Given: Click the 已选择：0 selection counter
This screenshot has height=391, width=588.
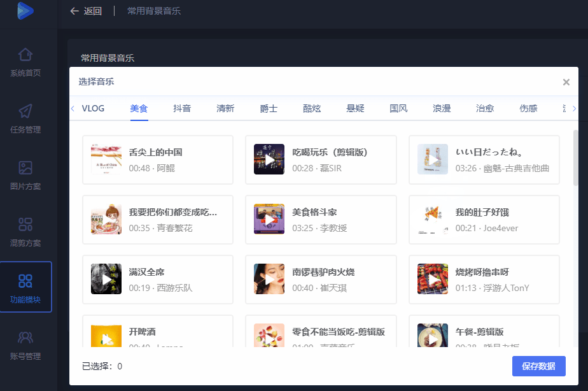Looking at the screenshot, I should pos(102,366).
